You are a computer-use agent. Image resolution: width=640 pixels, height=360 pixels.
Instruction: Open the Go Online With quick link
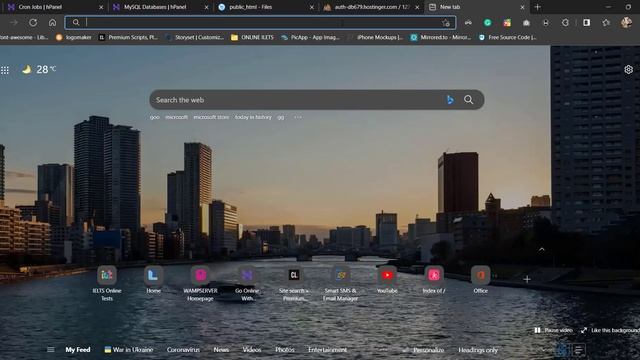[247, 283]
